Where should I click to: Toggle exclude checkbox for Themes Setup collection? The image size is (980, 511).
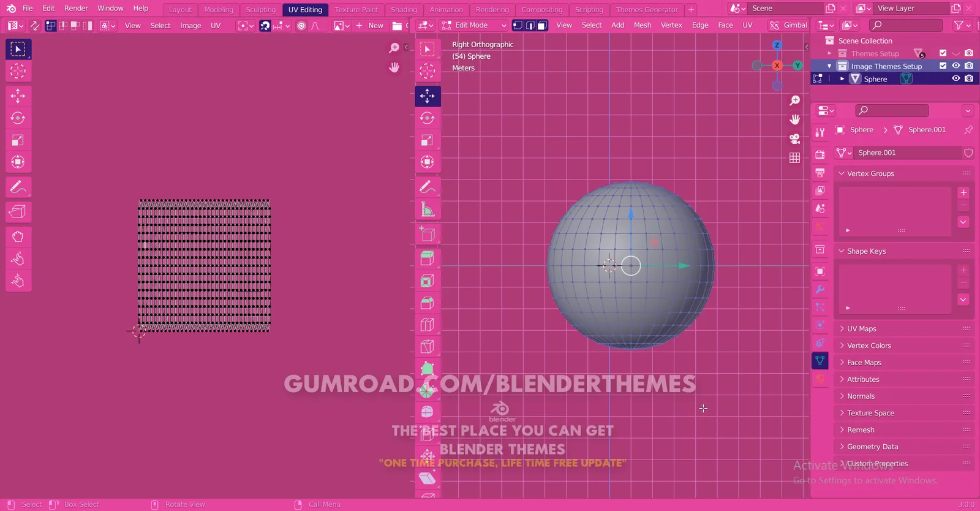click(943, 53)
